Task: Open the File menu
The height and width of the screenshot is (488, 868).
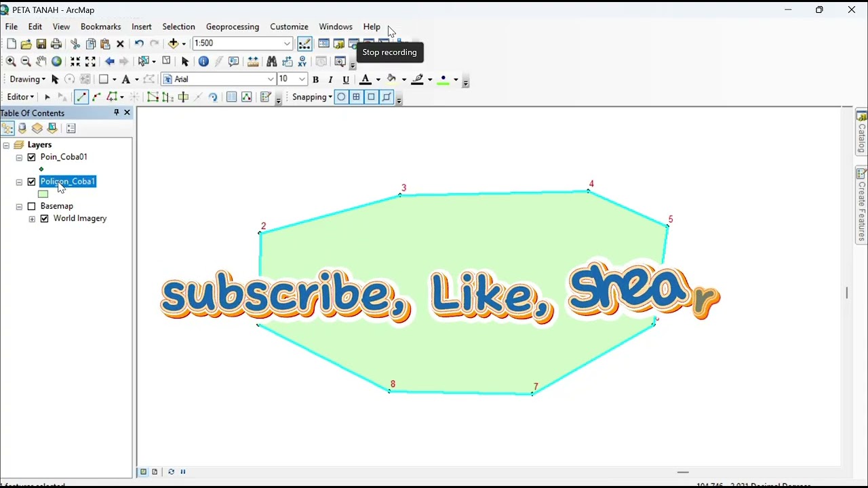Action: point(12,26)
